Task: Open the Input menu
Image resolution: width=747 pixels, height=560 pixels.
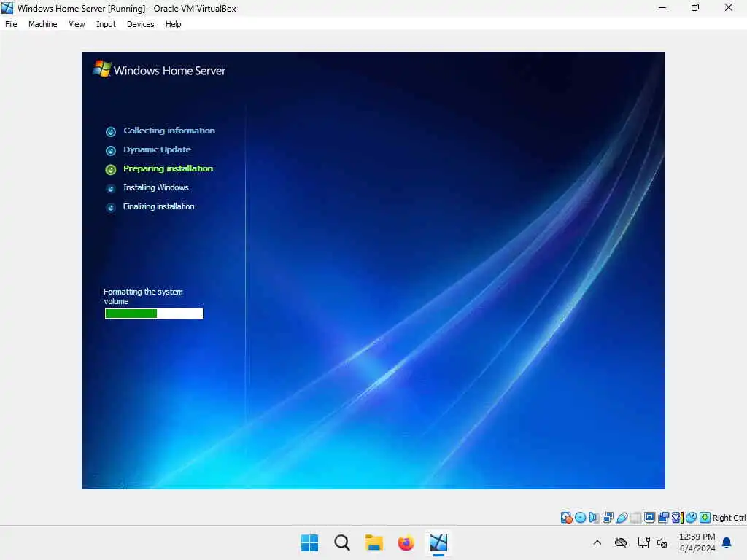Action: (106, 24)
